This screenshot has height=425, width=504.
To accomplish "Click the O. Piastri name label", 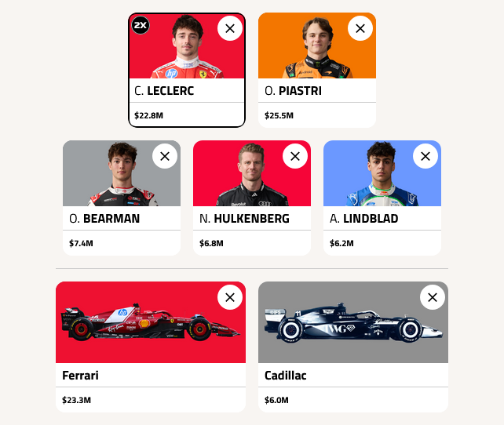I will click(x=293, y=91).
